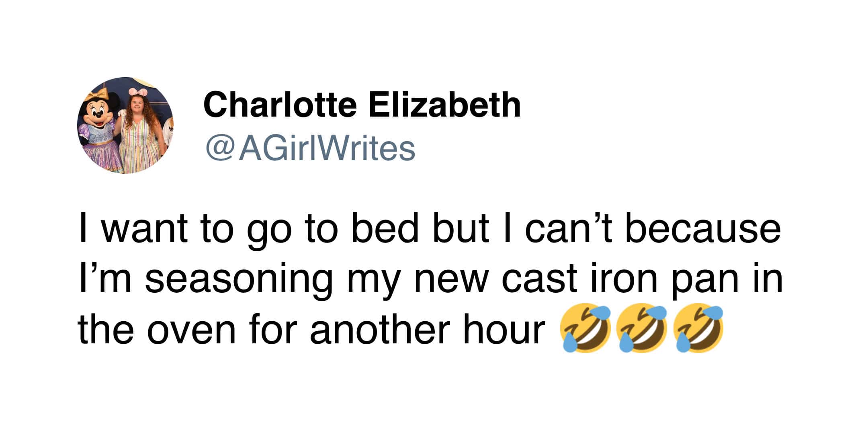Click the Charlotte Elizabeth display name
868x431 pixels.
(362, 105)
